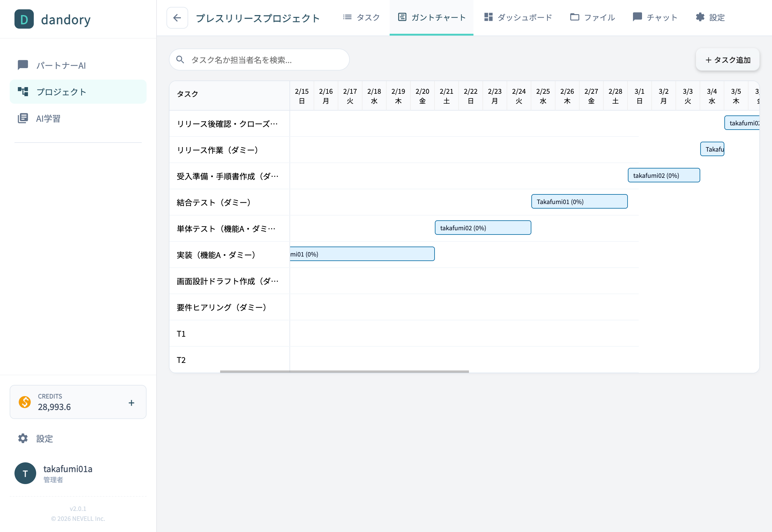Switch to the タスク tab
This screenshot has width=772, height=532.
tap(362, 17)
